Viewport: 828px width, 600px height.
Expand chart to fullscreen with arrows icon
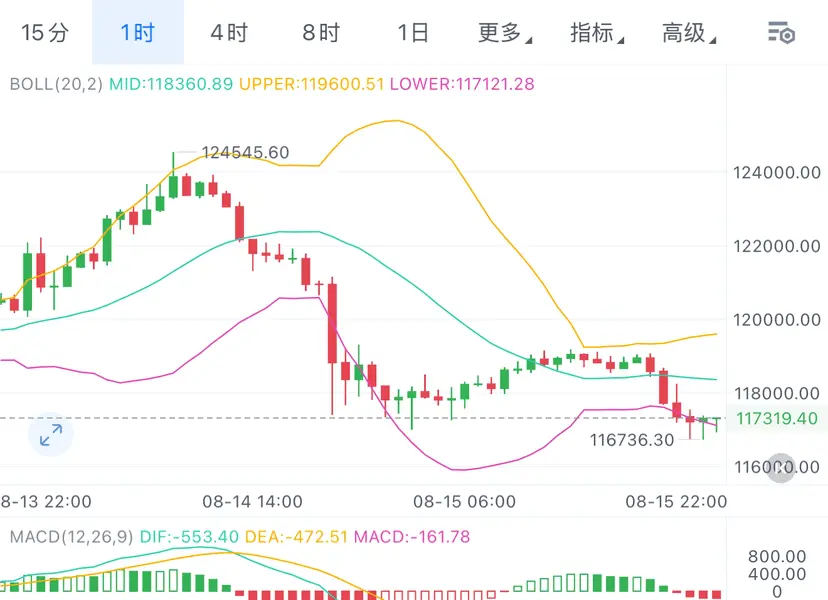pyautogui.click(x=51, y=434)
